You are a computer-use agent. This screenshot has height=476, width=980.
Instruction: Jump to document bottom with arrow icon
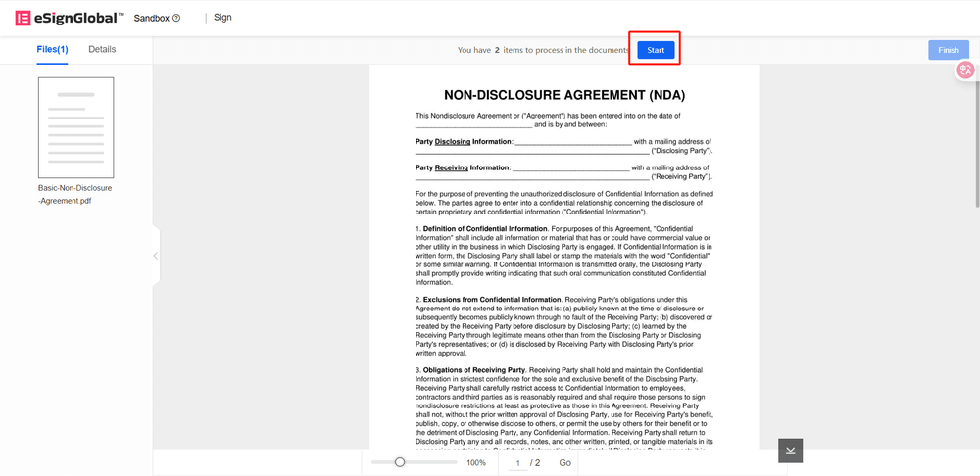click(791, 450)
